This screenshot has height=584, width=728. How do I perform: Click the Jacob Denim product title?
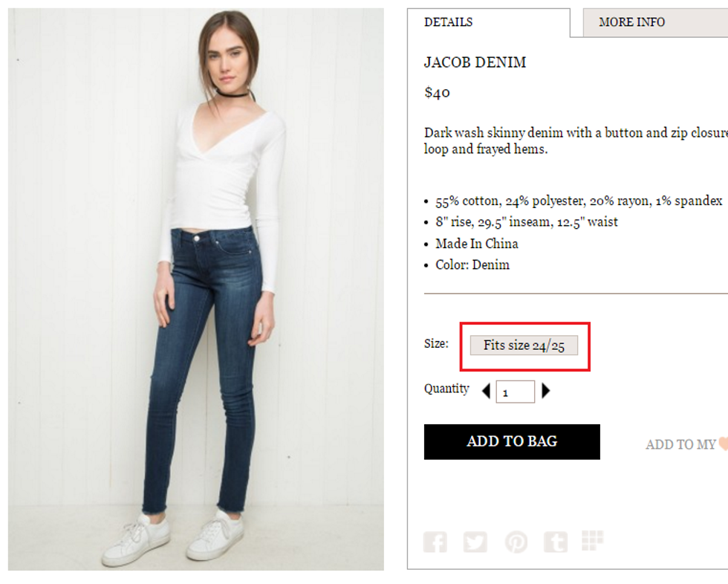475,62
